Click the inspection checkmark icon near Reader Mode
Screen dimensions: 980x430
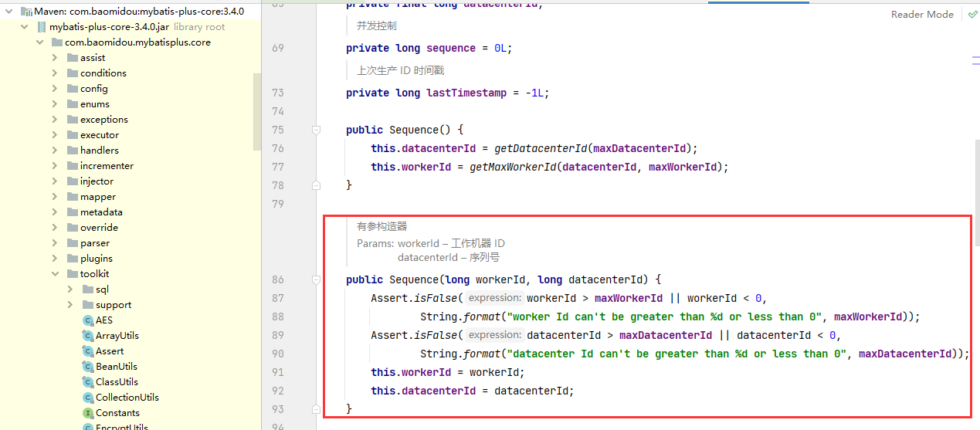coord(972,14)
